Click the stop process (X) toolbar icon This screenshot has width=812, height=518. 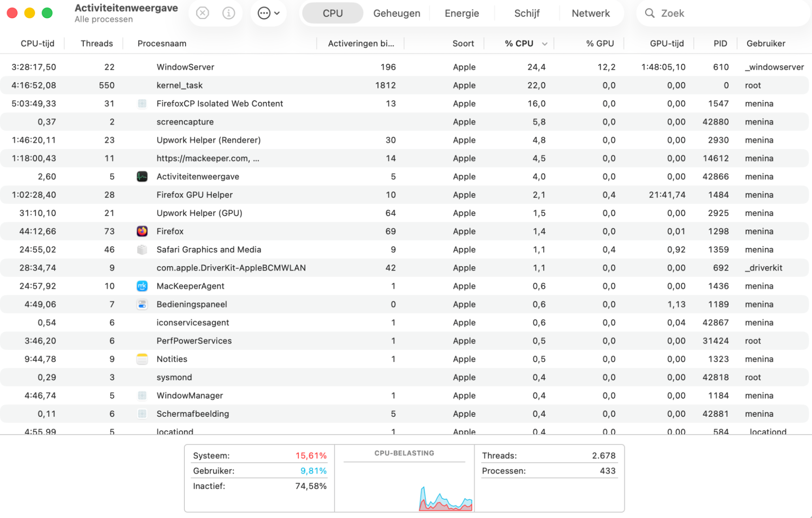[x=202, y=13]
